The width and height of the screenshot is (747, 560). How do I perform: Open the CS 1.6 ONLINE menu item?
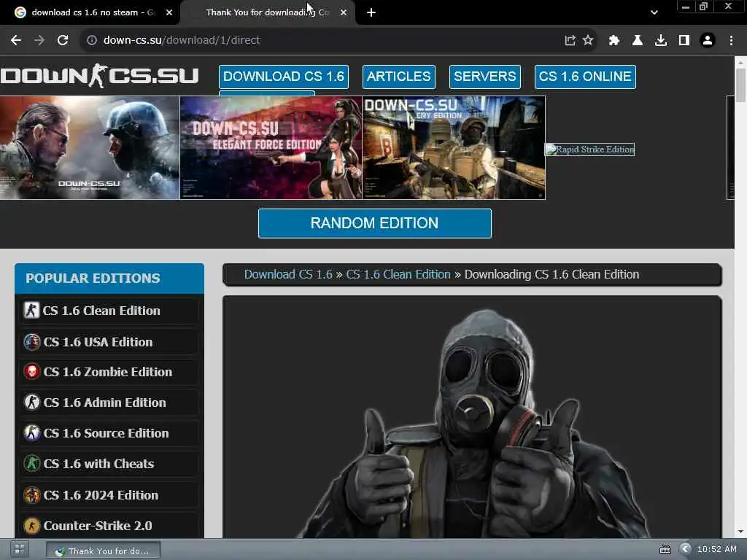pyautogui.click(x=585, y=77)
